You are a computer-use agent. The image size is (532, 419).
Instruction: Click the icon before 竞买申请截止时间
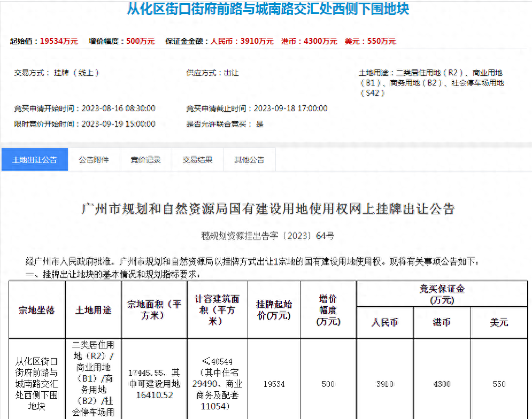[x=182, y=108]
